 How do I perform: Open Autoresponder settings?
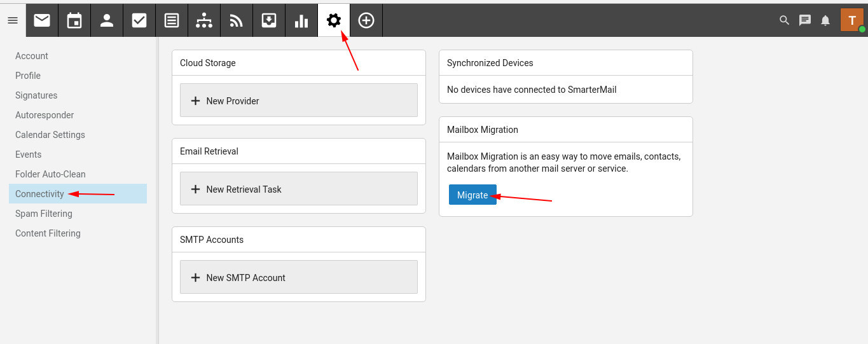pyautogui.click(x=45, y=115)
